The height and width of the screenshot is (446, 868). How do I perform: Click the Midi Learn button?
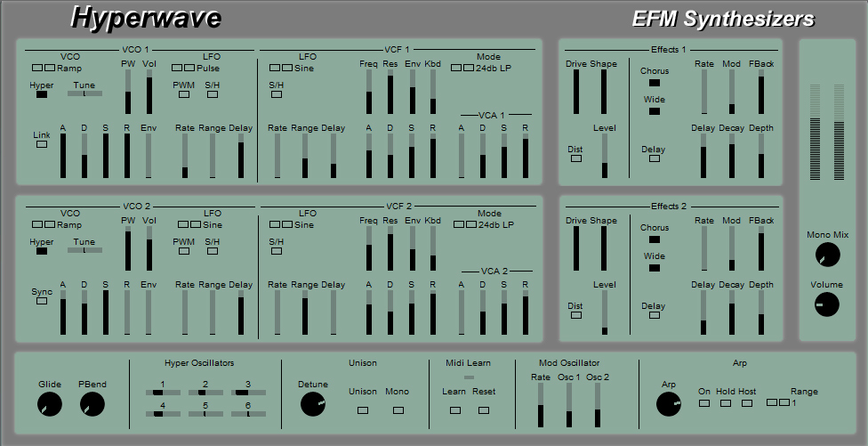point(455,410)
